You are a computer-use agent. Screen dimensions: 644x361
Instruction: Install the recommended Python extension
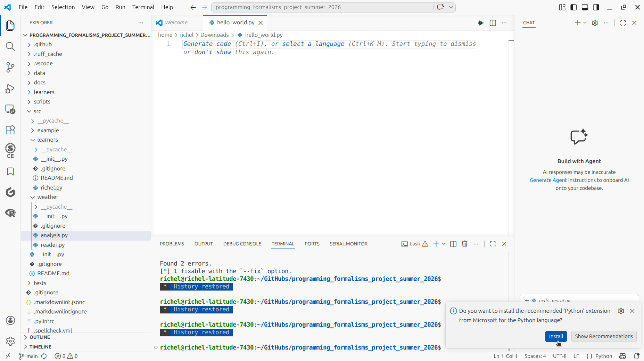click(x=556, y=336)
